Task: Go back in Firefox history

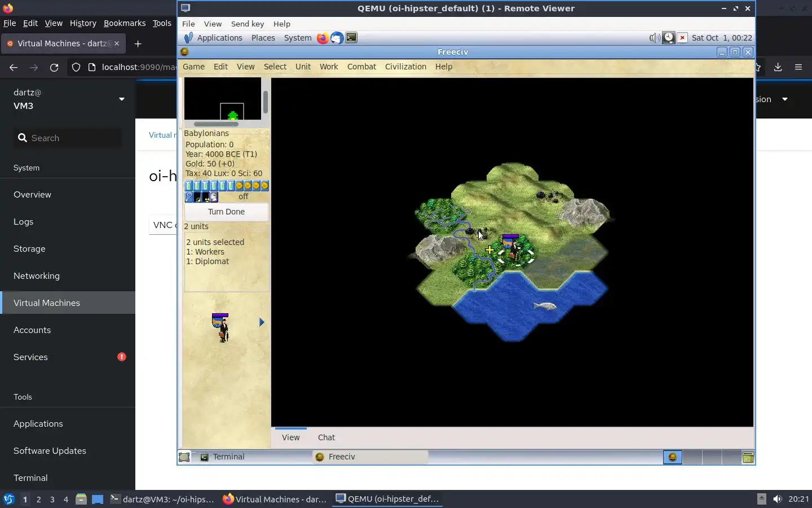Action: tap(14, 67)
